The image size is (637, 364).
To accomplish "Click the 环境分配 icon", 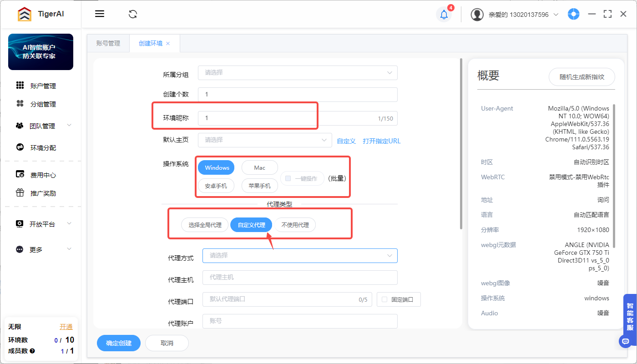I will click(x=20, y=147).
